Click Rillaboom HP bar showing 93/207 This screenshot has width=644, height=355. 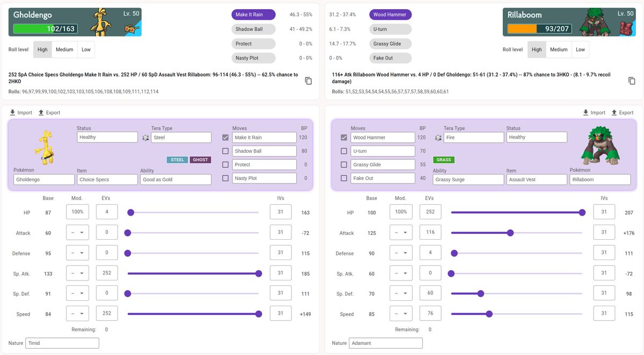pos(539,28)
